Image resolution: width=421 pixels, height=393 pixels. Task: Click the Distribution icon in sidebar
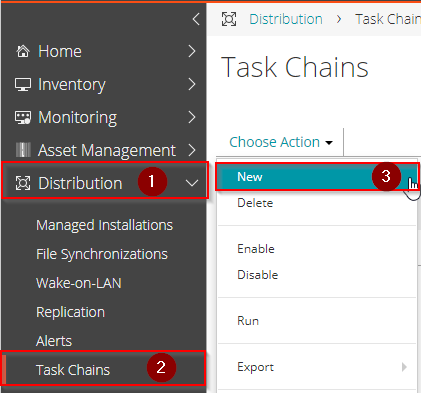coord(23,183)
